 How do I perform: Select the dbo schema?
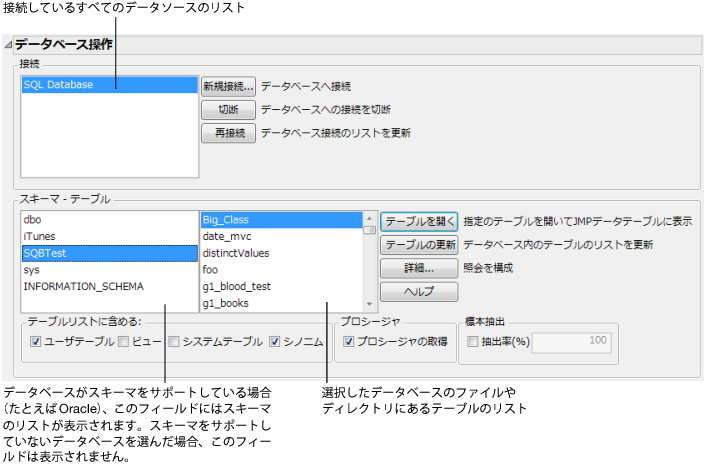pos(110,220)
